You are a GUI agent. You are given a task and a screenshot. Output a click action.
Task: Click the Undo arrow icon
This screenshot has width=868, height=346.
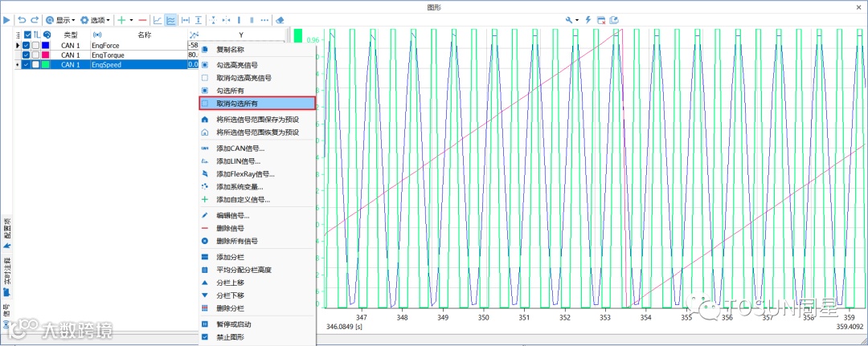coord(23,20)
